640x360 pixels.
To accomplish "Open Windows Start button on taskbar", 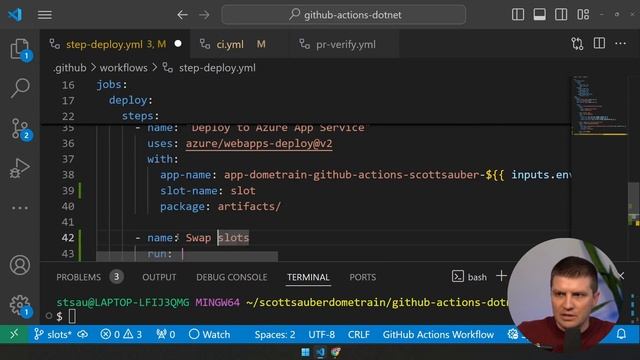I will pos(305,352).
